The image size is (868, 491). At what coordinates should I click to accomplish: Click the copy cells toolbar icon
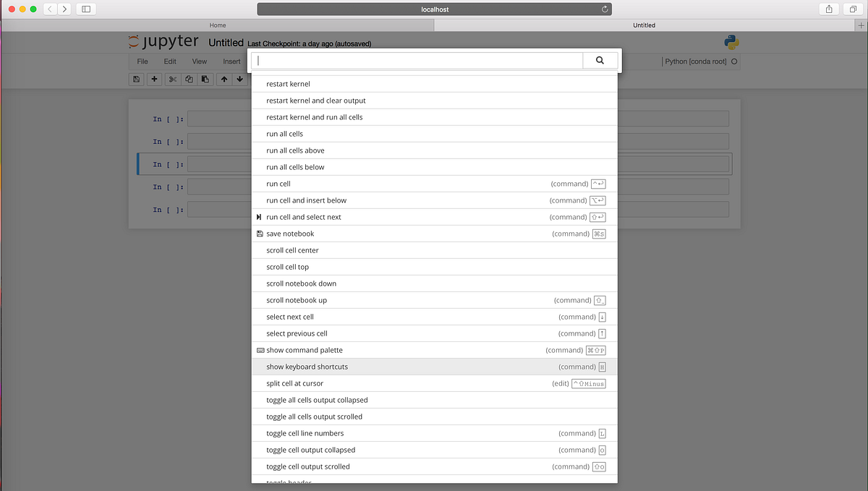coord(189,79)
